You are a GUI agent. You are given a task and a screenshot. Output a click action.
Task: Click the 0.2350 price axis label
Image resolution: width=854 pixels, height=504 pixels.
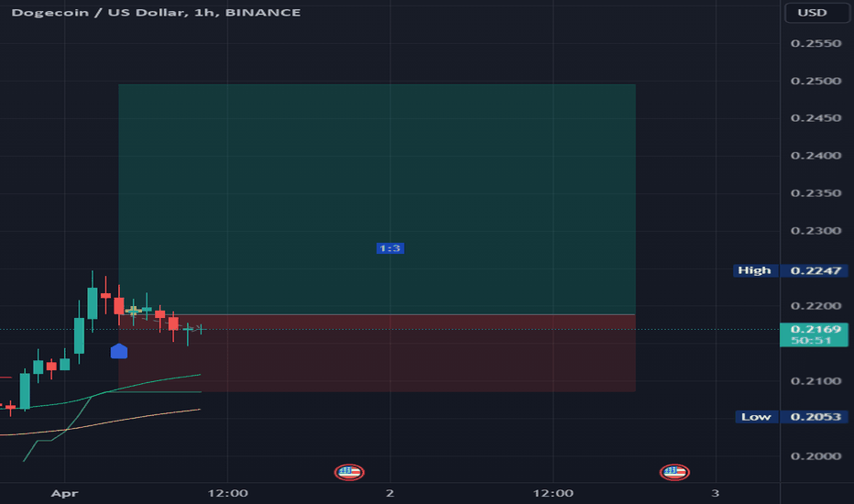[x=816, y=193]
